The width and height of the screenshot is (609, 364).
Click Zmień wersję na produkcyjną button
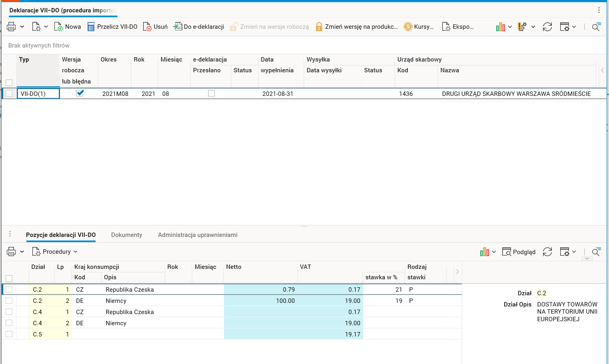tap(357, 27)
